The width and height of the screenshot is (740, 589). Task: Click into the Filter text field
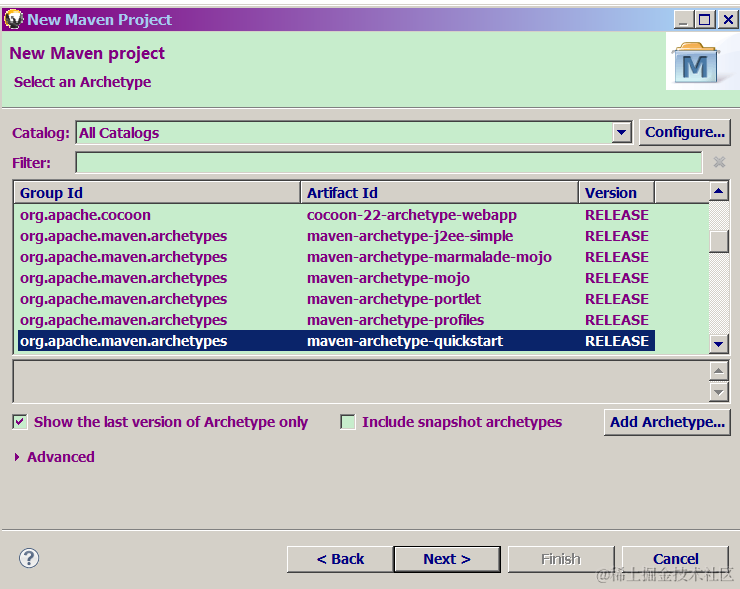coord(389,162)
